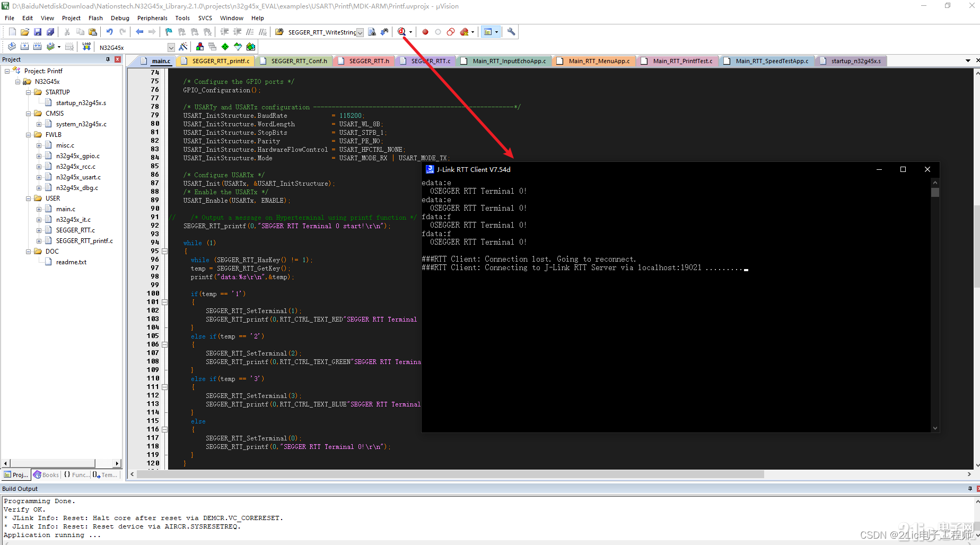This screenshot has height=545, width=980.
Task: Start a debug session
Action: (x=401, y=32)
